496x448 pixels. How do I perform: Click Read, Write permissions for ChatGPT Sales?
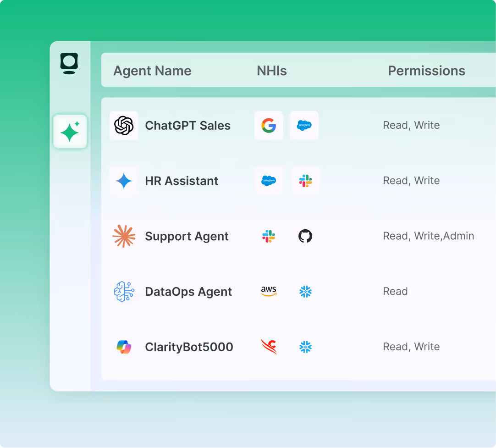[411, 125]
